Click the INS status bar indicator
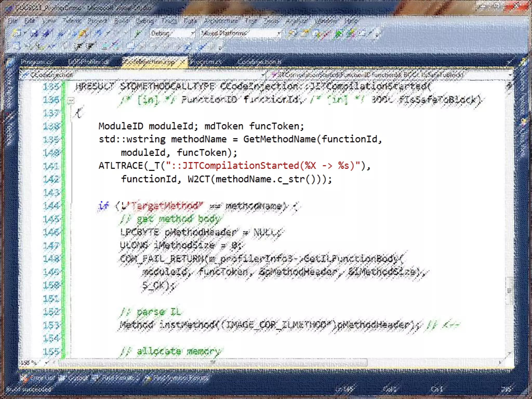The width and height of the screenshot is (532, 399). coord(506,389)
